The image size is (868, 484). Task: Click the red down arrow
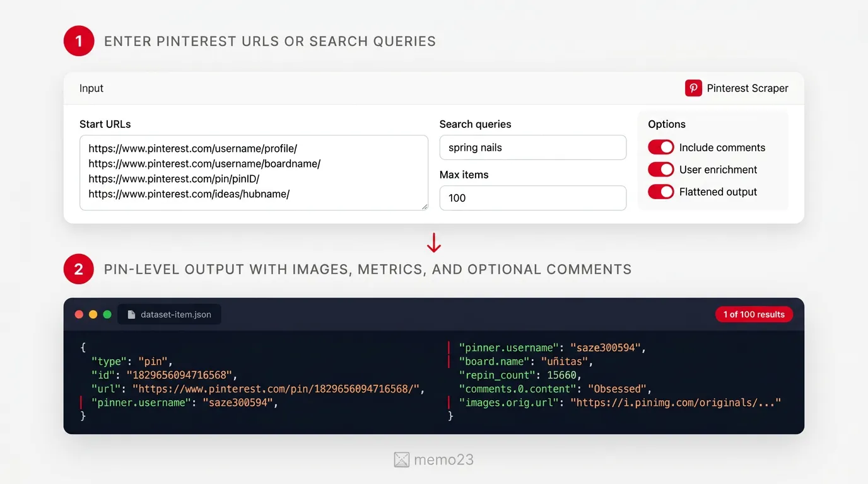pos(433,243)
